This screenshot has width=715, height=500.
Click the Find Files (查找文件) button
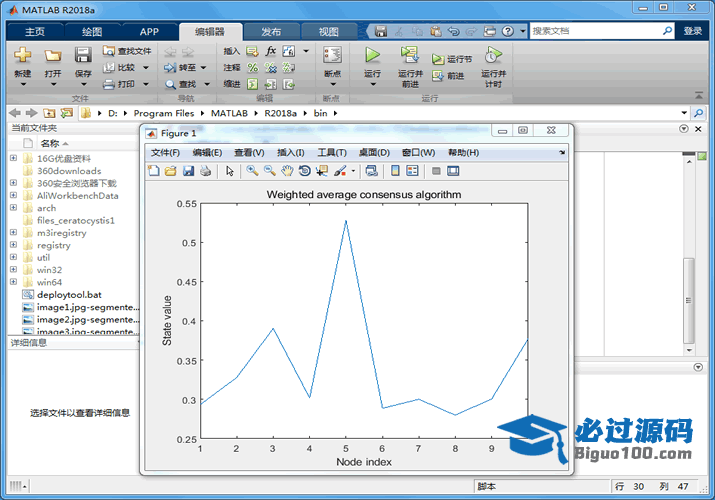click(127, 51)
